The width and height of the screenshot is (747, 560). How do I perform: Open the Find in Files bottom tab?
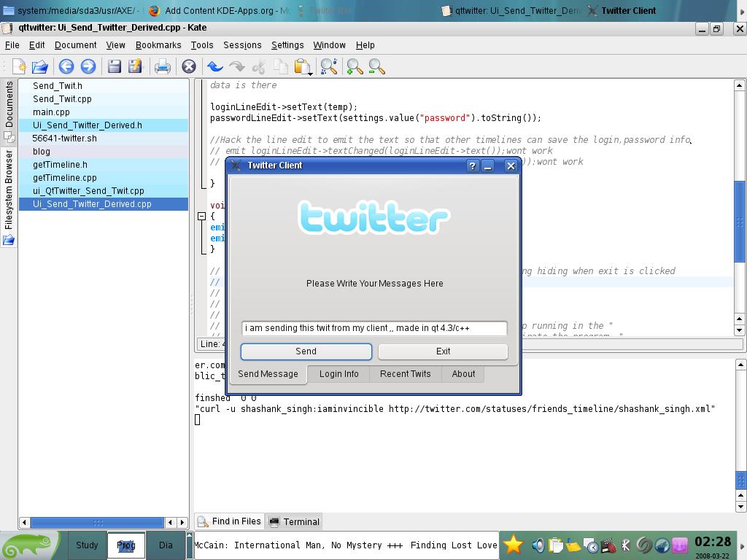point(230,521)
